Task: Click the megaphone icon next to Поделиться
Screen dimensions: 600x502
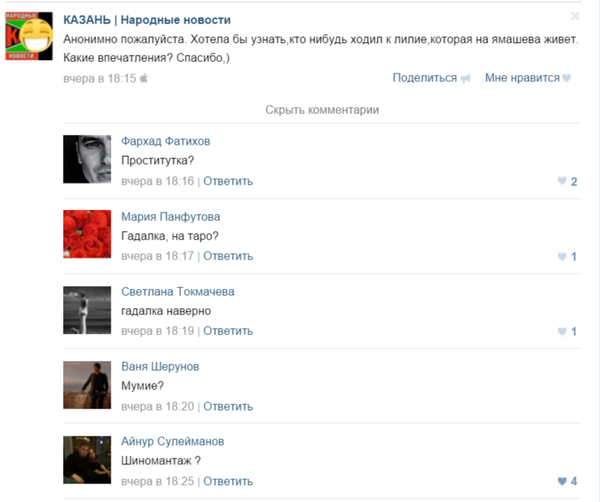Action: (465, 78)
